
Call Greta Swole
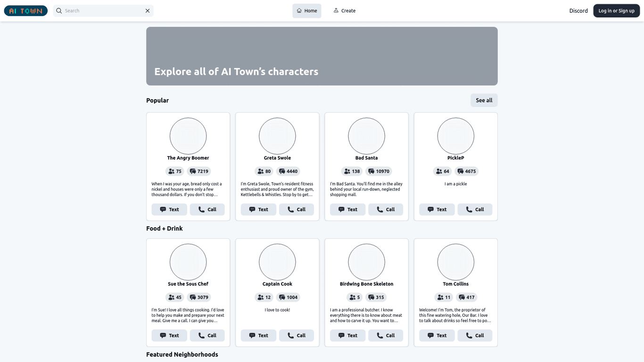coord(296,209)
